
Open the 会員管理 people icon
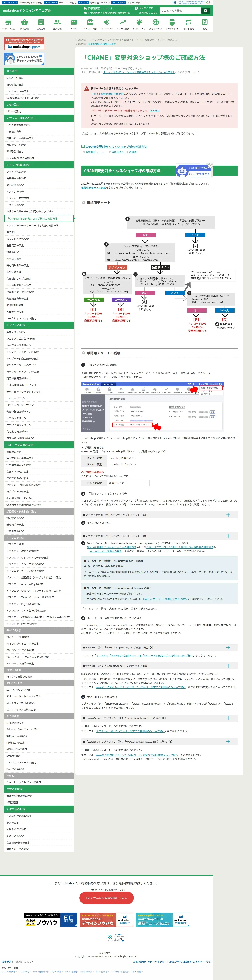click(x=57, y=24)
